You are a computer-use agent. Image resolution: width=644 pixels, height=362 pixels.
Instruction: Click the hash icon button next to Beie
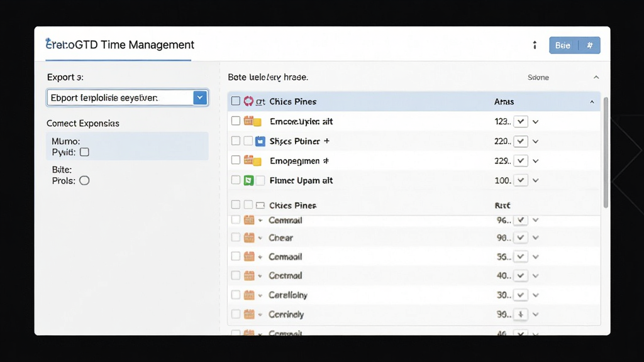tap(590, 45)
